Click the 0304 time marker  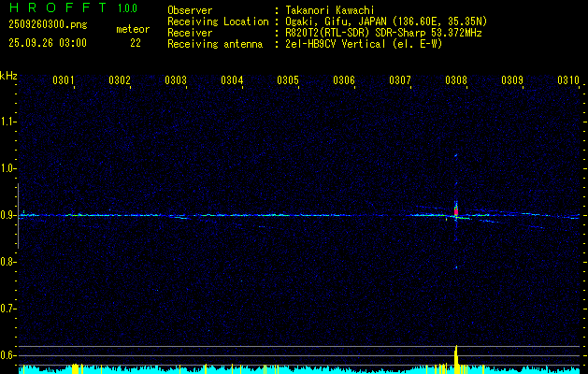coord(232,79)
